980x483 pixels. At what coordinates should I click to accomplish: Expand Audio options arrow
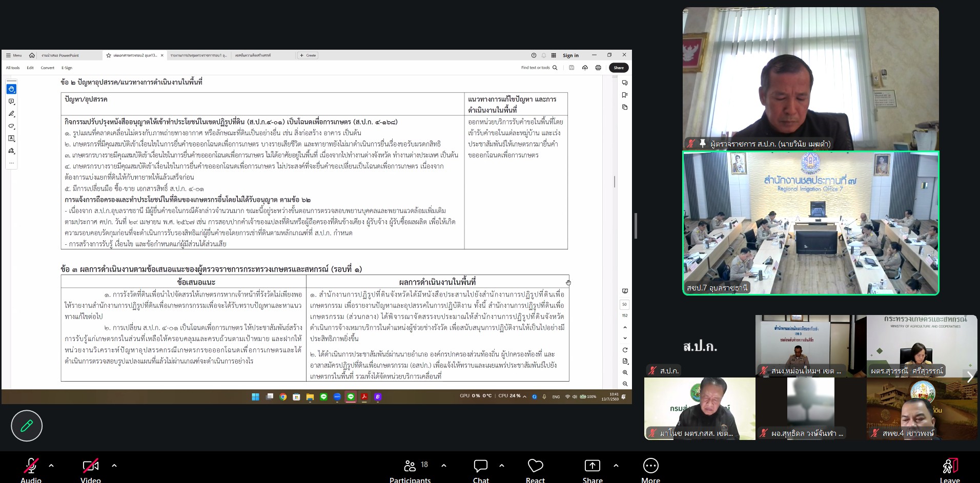[51, 466]
